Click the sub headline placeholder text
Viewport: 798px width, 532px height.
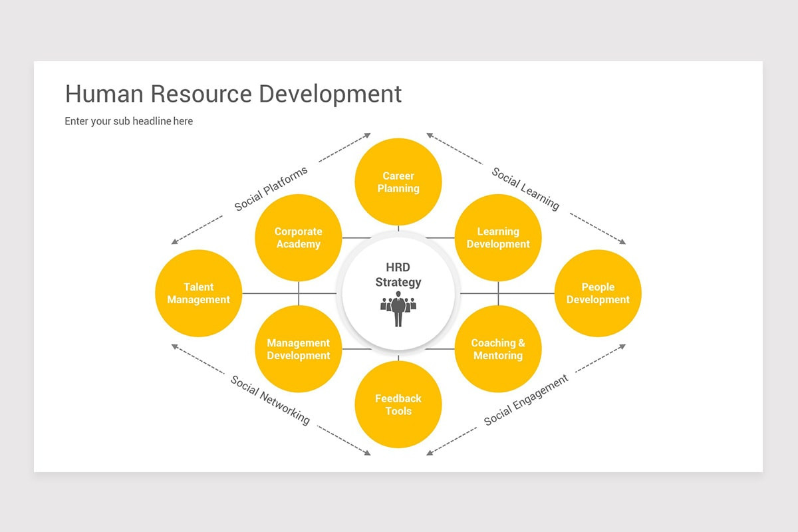pyautogui.click(x=128, y=121)
